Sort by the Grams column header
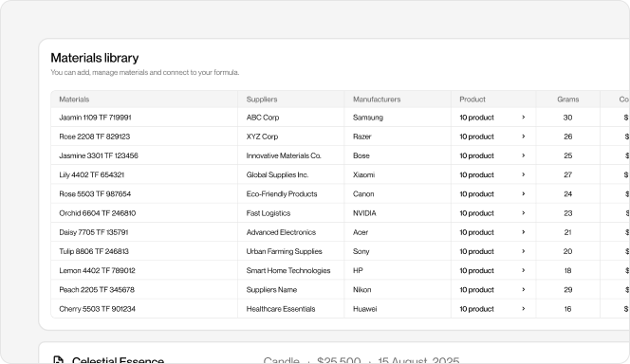This screenshot has width=630, height=364. coord(567,100)
